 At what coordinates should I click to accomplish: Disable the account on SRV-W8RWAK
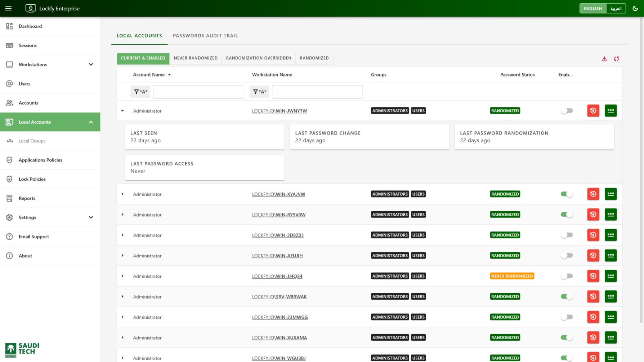coord(567,297)
